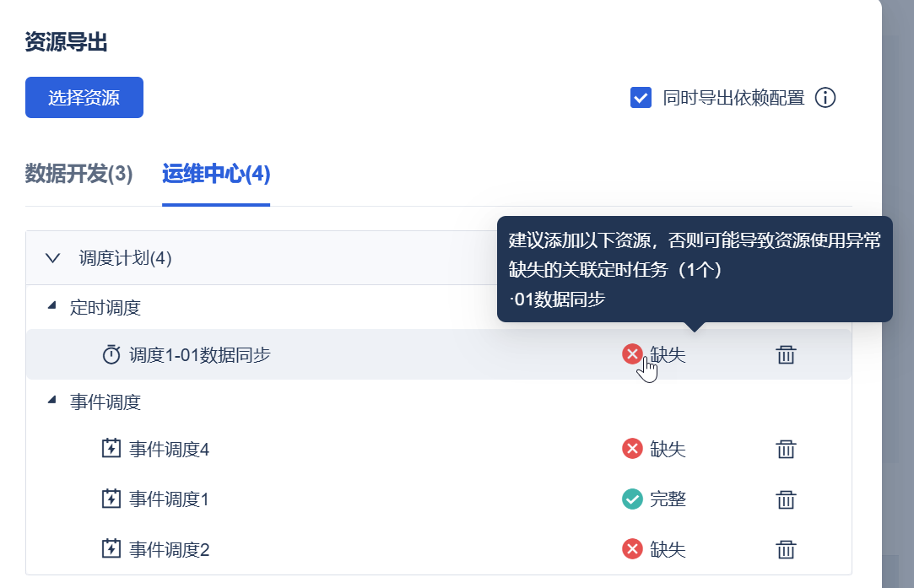The height and width of the screenshot is (588, 914).
Task: Uncheck 同时导出依赖配置 checkbox
Action: [641, 98]
